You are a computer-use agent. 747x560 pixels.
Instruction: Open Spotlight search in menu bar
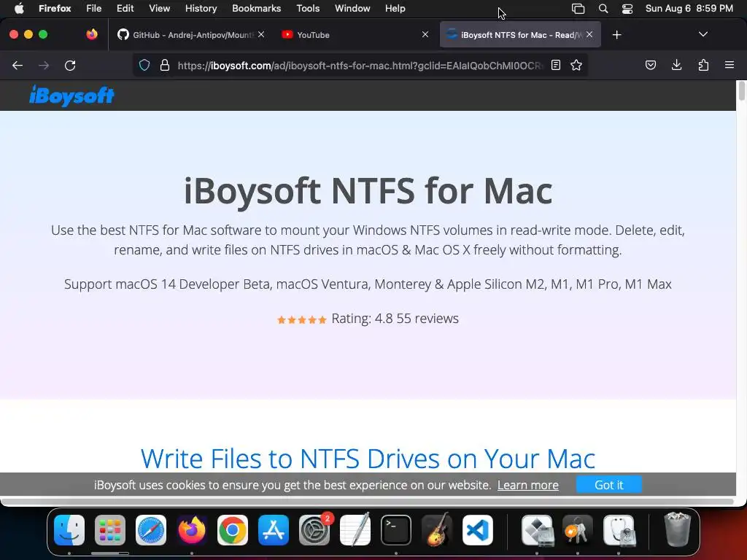pyautogui.click(x=603, y=9)
